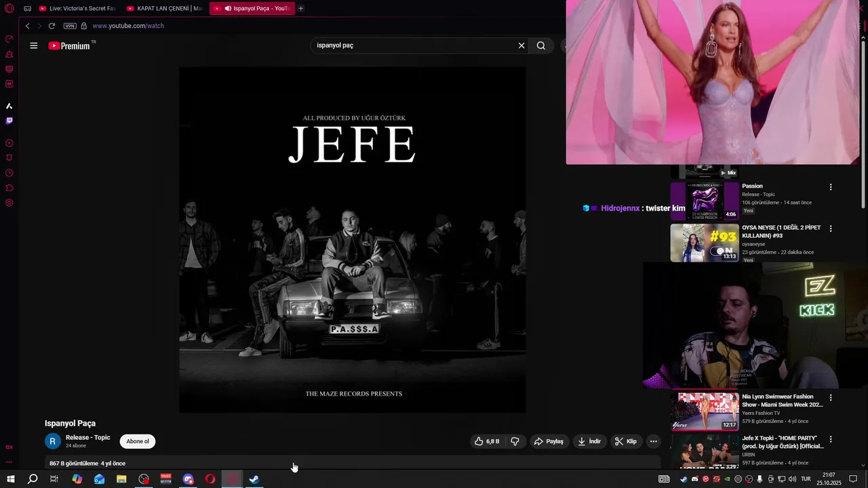Open 21:07 clock and calendar
Image resolution: width=868 pixels, height=488 pixels.
tap(829, 479)
